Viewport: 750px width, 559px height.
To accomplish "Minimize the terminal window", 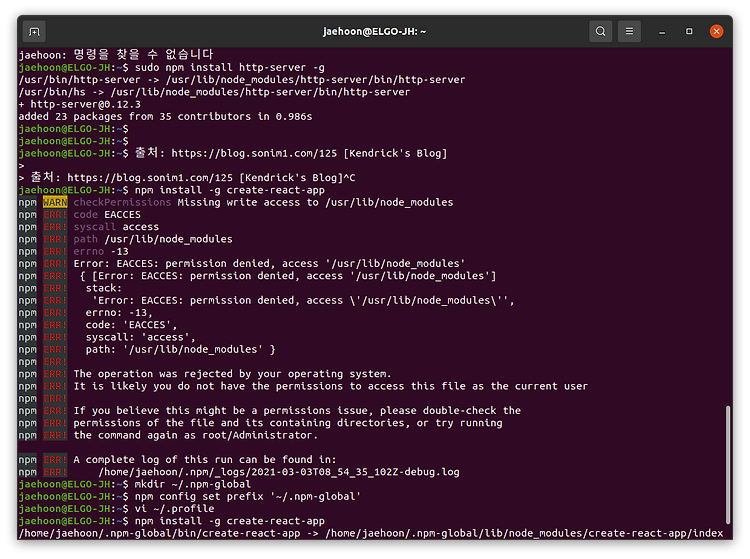I will point(662,32).
